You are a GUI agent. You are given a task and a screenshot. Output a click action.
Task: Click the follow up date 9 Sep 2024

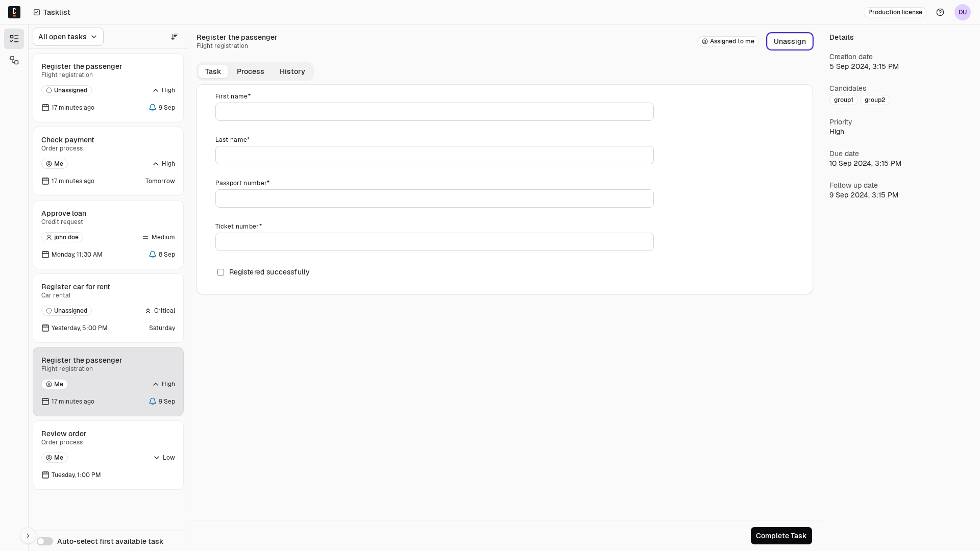tap(864, 195)
